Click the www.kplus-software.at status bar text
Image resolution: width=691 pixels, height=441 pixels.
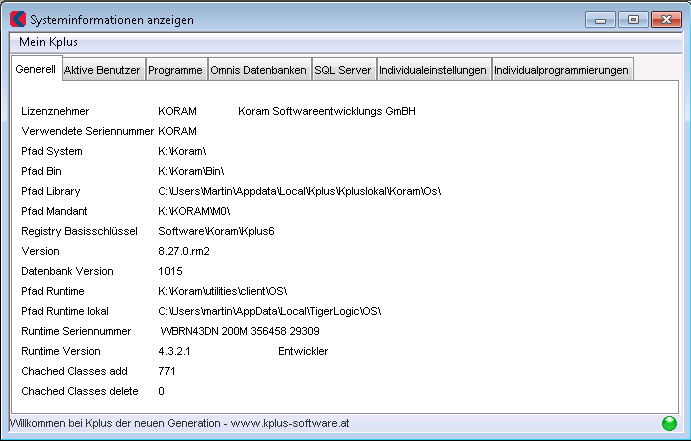[289, 423]
